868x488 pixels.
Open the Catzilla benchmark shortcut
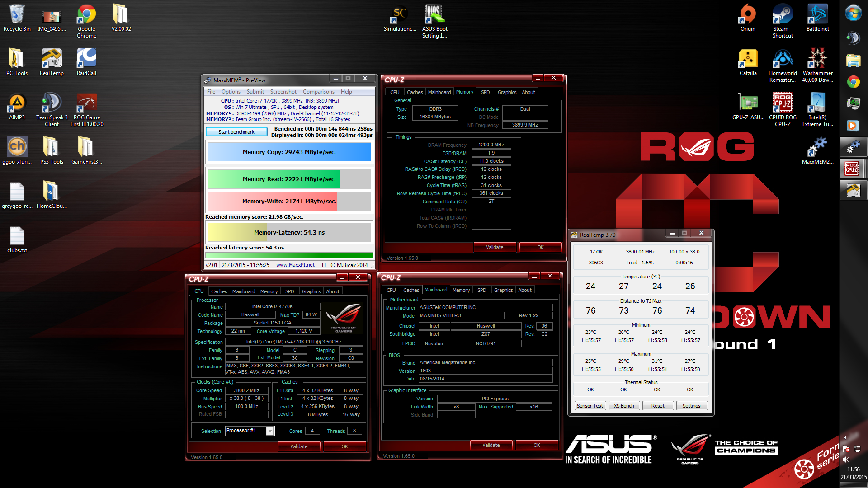click(x=748, y=62)
